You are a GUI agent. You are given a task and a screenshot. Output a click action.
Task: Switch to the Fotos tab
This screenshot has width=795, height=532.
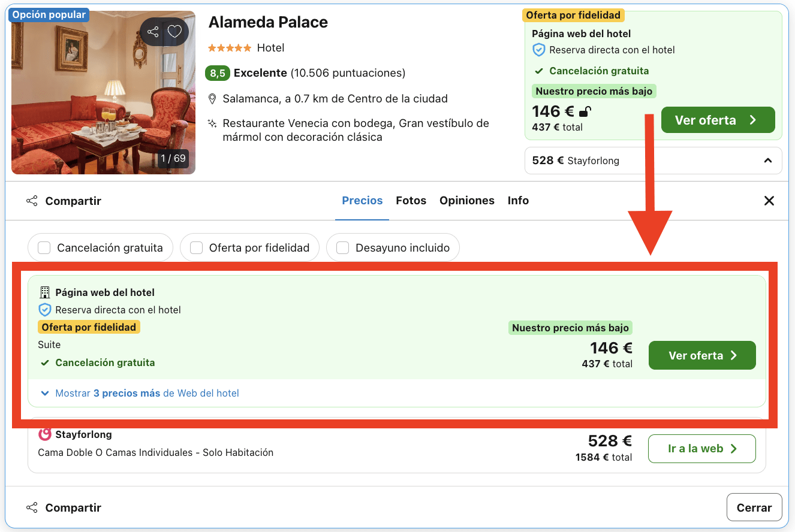tap(411, 201)
